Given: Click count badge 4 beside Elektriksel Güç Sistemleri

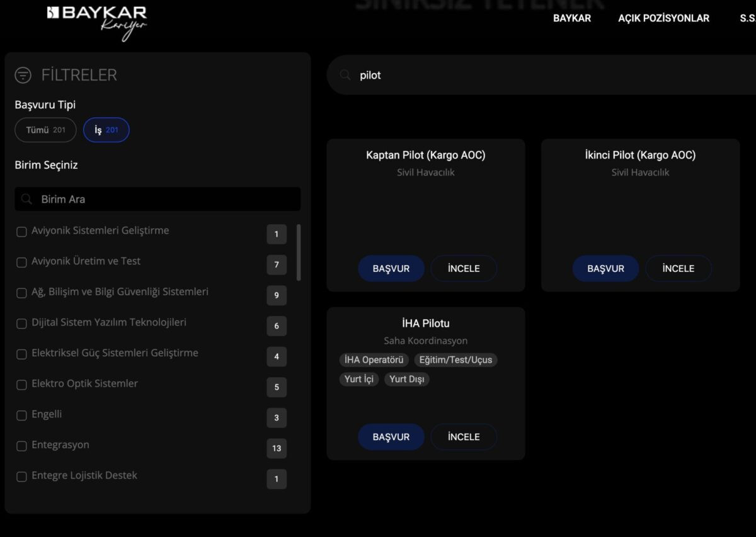Looking at the screenshot, I should click(277, 356).
